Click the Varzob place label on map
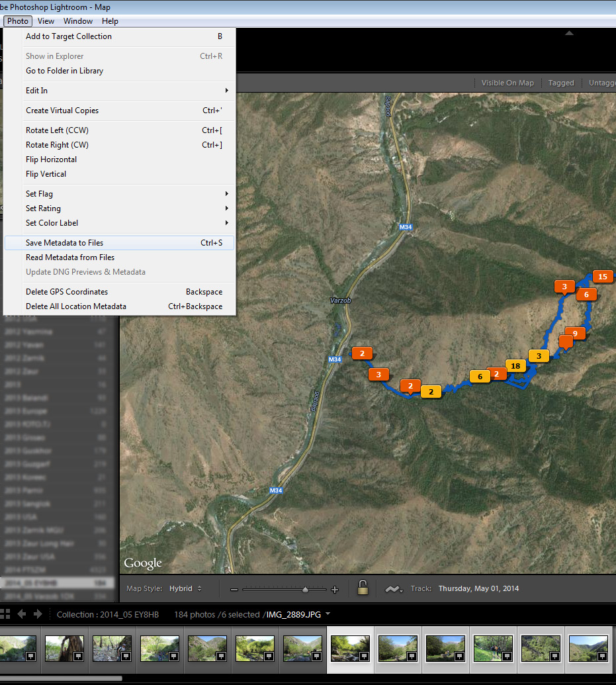Viewport: 616px width, 685px height. (x=340, y=300)
